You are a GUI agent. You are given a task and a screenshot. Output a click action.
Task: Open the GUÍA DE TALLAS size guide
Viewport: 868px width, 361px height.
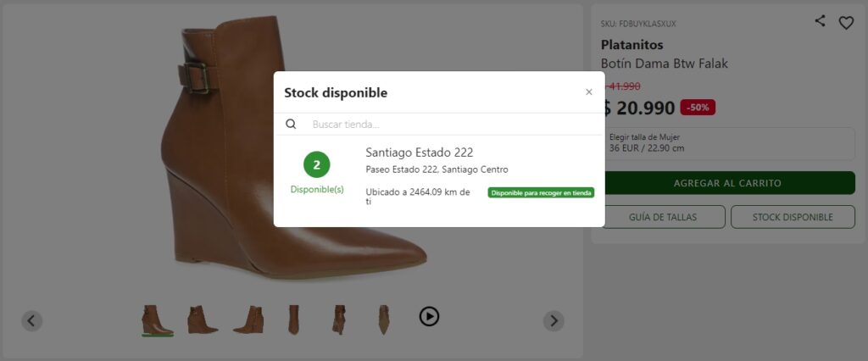(663, 217)
